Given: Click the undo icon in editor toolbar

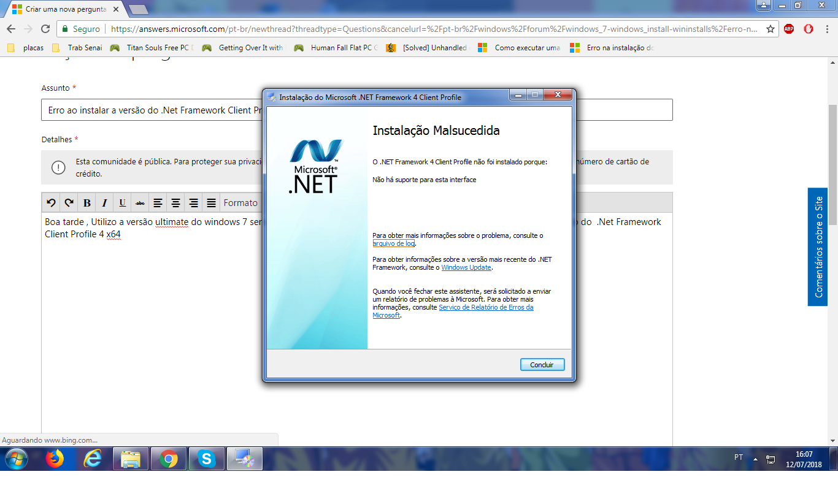Looking at the screenshot, I should pos(51,203).
